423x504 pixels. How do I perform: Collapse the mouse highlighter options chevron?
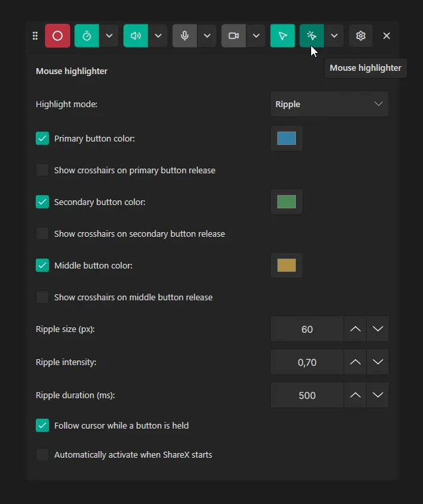334,36
